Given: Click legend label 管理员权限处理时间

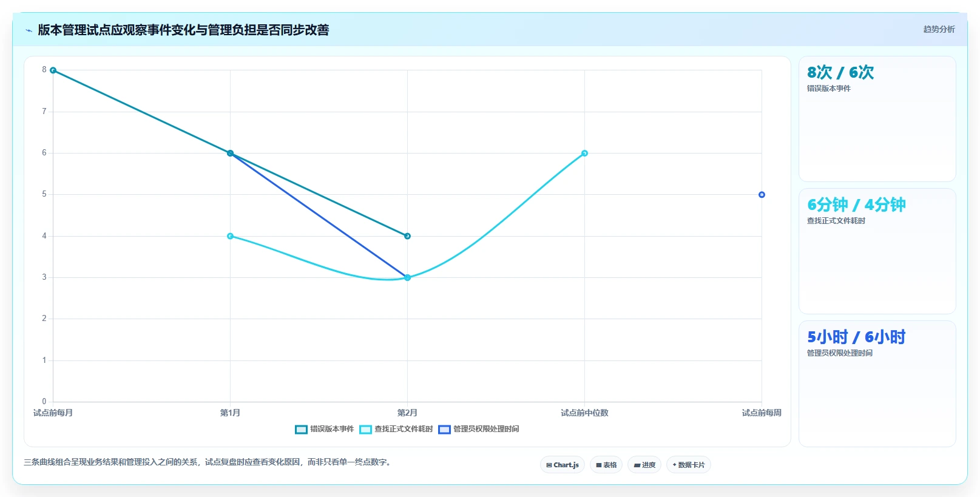Looking at the screenshot, I should click(x=486, y=429).
